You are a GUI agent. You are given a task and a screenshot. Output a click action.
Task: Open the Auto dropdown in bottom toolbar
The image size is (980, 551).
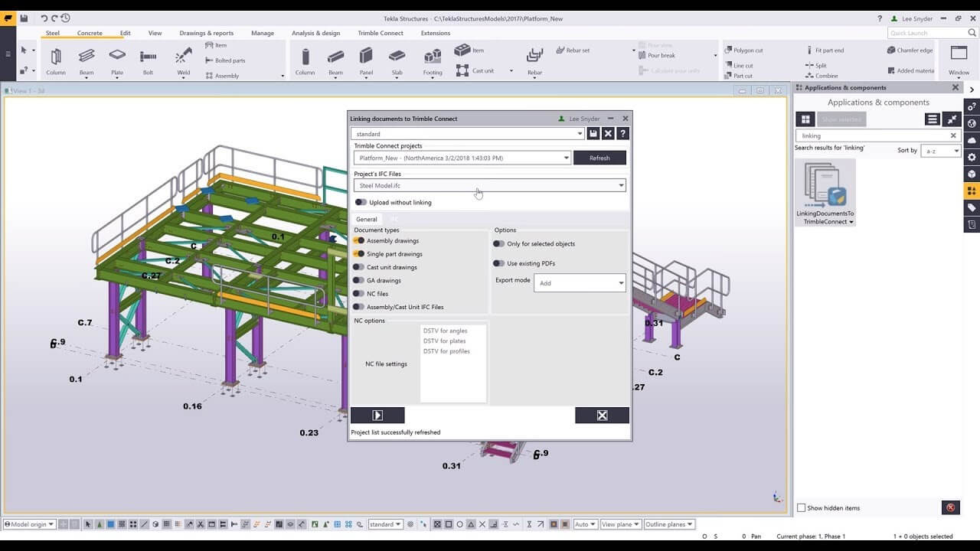585,524
